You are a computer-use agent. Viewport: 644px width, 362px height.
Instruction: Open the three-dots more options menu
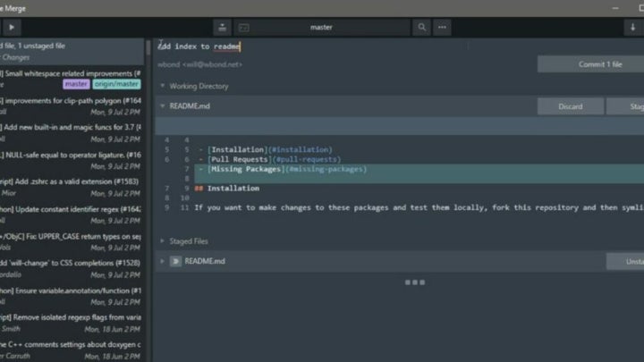443,27
